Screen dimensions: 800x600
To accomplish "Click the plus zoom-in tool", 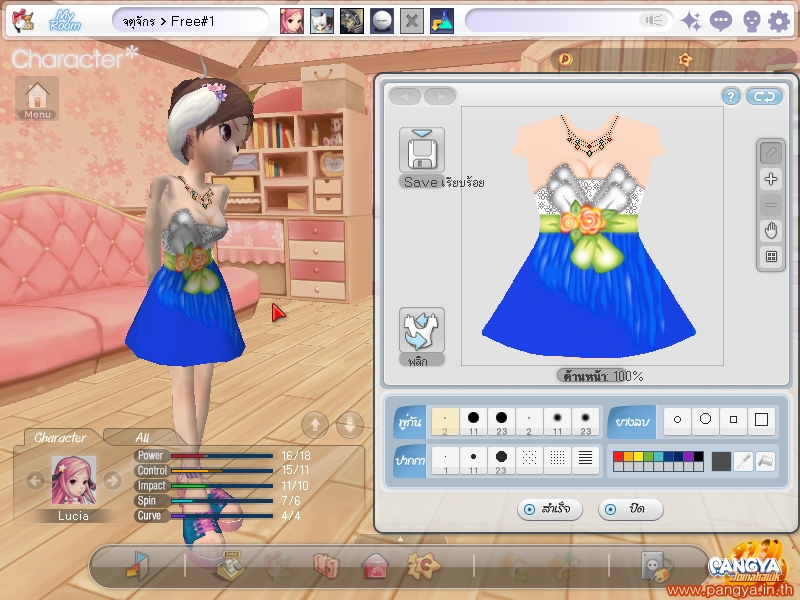I will tap(771, 179).
